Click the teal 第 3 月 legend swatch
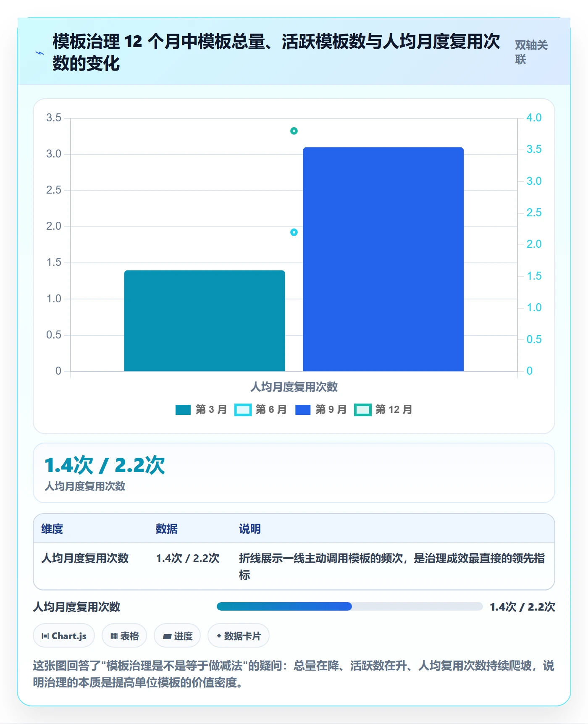588x724 pixels. pos(183,409)
